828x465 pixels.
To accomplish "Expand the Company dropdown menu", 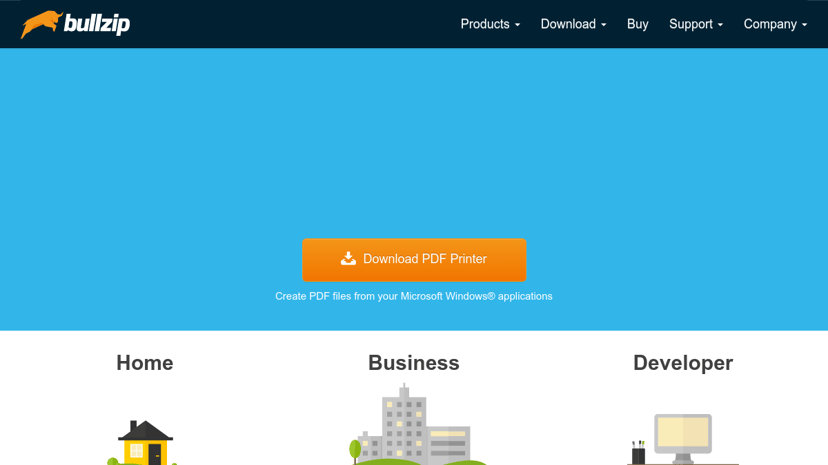I will click(775, 24).
